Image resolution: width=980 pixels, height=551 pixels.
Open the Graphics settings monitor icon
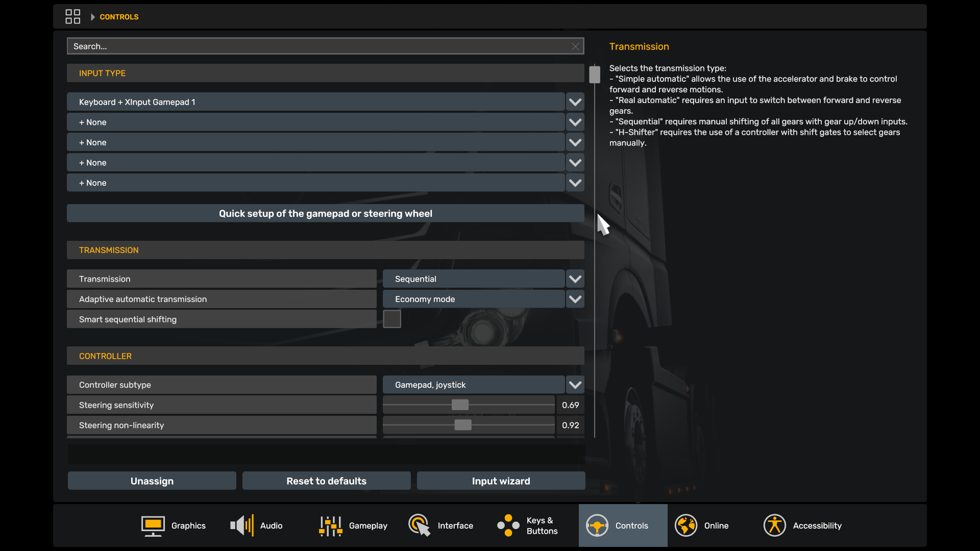click(x=153, y=525)
